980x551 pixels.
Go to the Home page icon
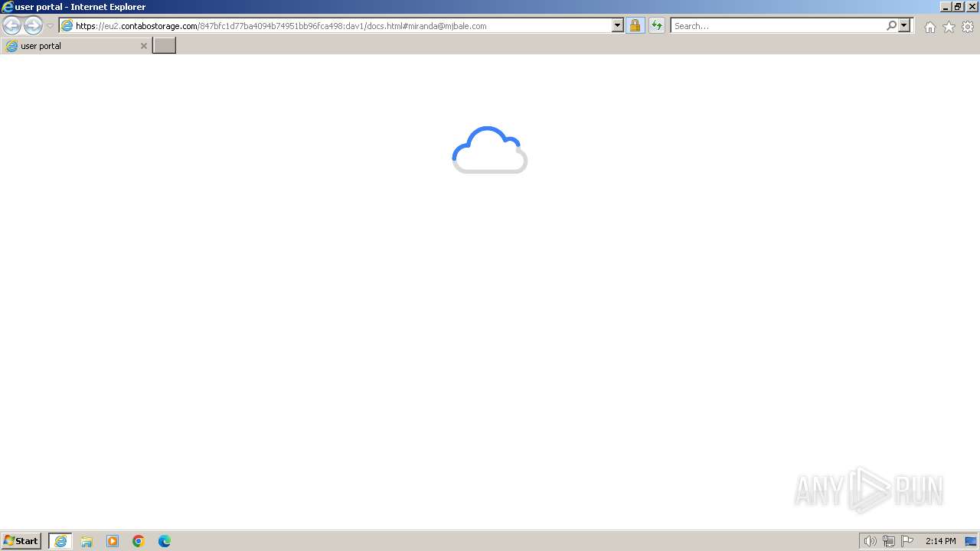pyautogui.click(x=929, y=27)
